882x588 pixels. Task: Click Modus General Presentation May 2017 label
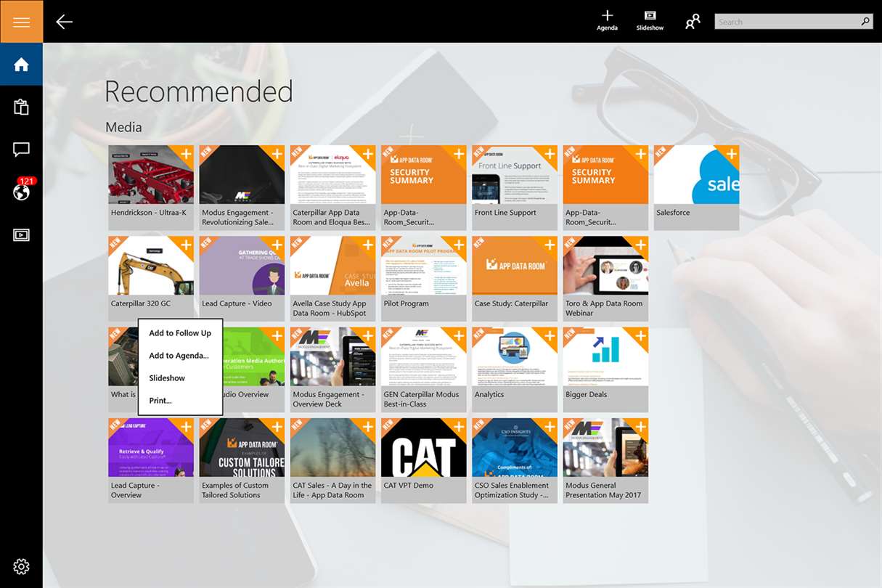[602, 490]
